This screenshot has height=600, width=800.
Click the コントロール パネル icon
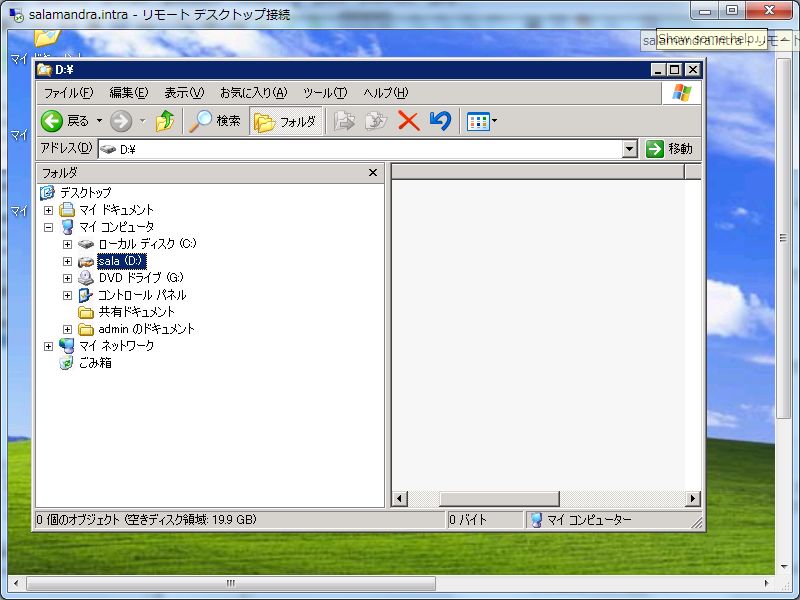click(x=85, y=295)
